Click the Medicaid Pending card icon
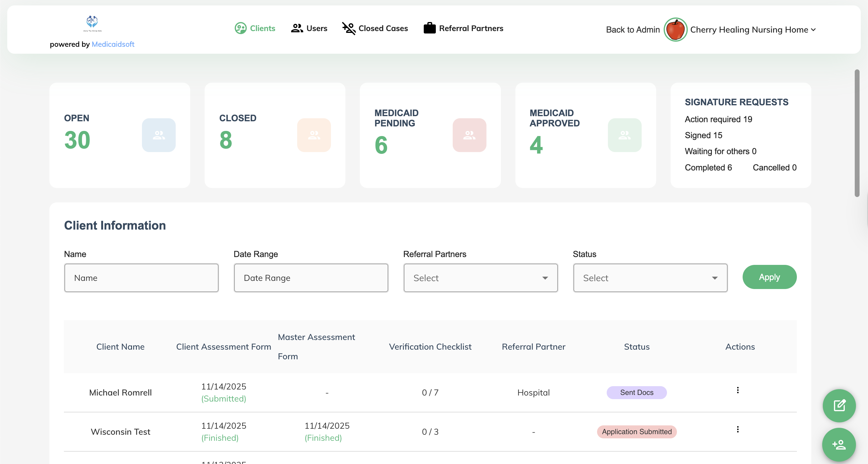The image size is (868, 464). 469,135
